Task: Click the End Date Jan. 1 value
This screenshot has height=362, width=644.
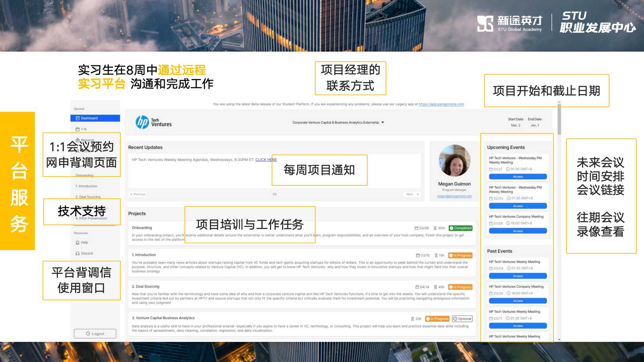Action: click(x=535, y=125)
